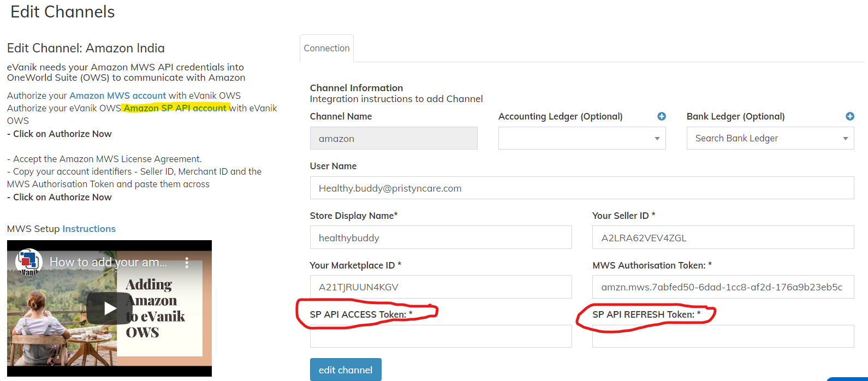868x381 pixels.
Task: Click the video title 'How to add your am...'
Action: [109, 262]
